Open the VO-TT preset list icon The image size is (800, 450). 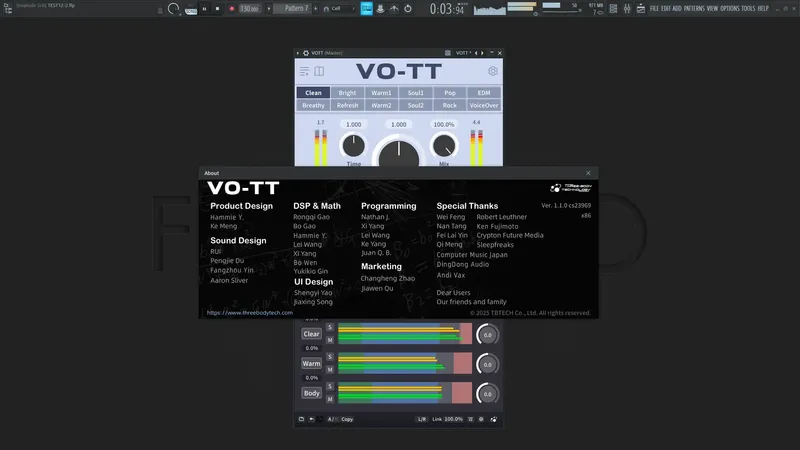tap(304, 71)
